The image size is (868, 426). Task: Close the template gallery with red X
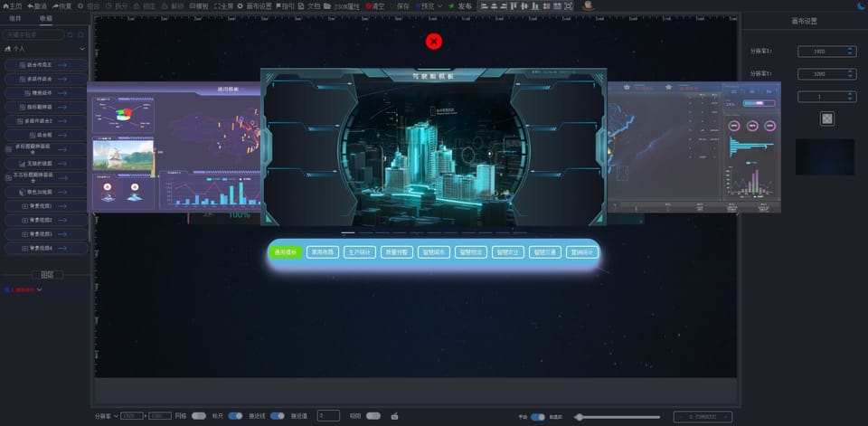(434, 42)
